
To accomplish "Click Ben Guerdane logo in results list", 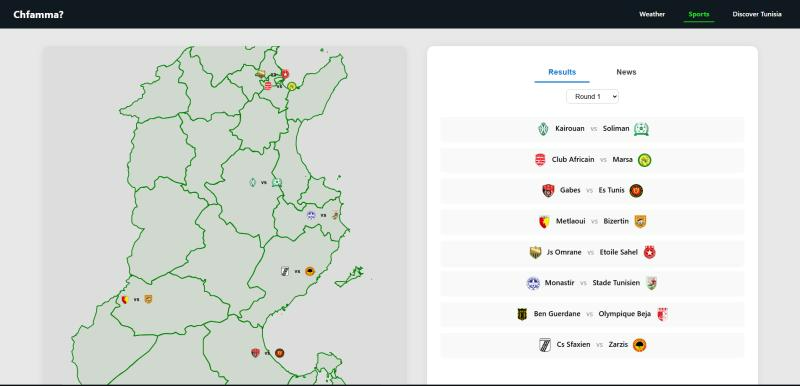I will [x=522, y=314].
